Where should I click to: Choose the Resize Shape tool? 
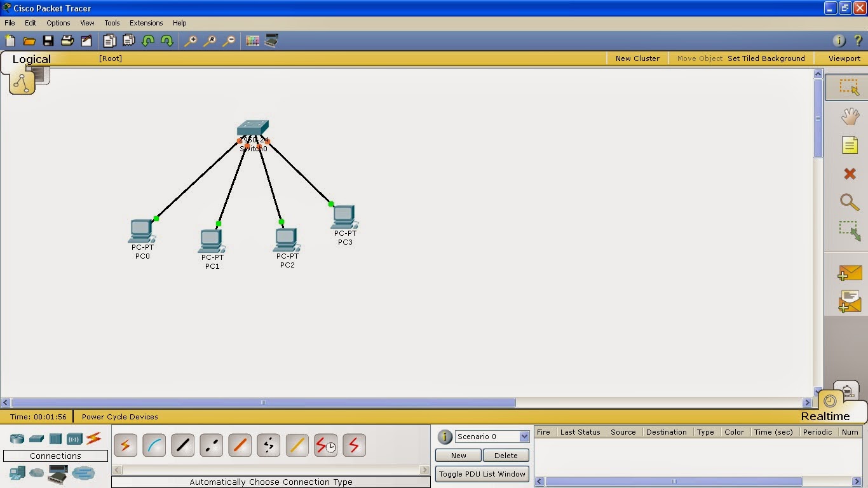click(850, 231)
